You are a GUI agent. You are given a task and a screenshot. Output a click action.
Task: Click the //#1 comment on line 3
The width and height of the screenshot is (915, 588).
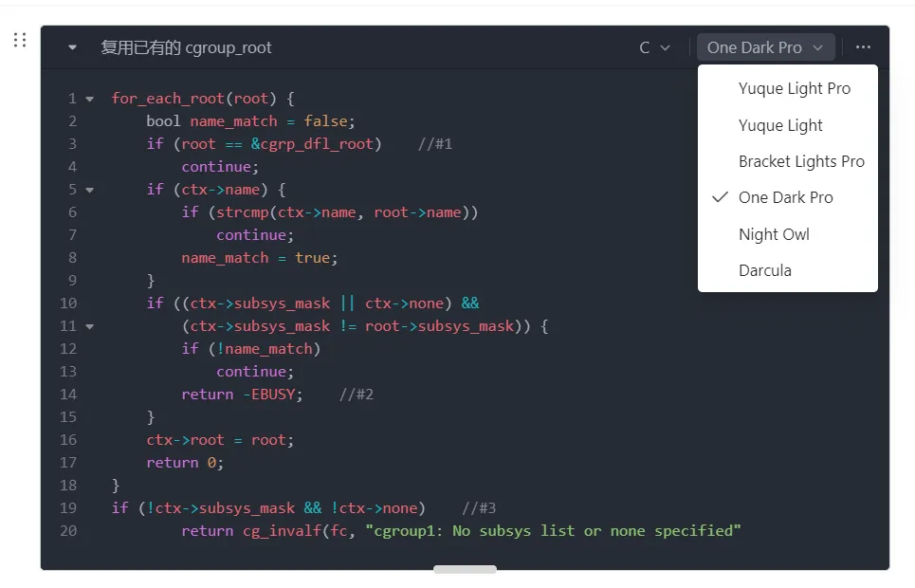pos(435,144)
